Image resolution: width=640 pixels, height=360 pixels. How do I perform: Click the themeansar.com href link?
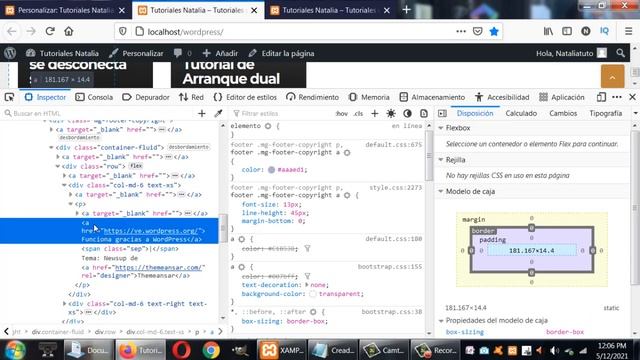pos(158,267)
